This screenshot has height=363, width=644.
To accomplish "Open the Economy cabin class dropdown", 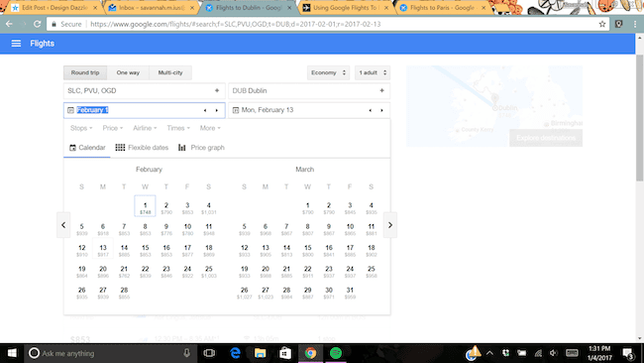I will 328,72.
